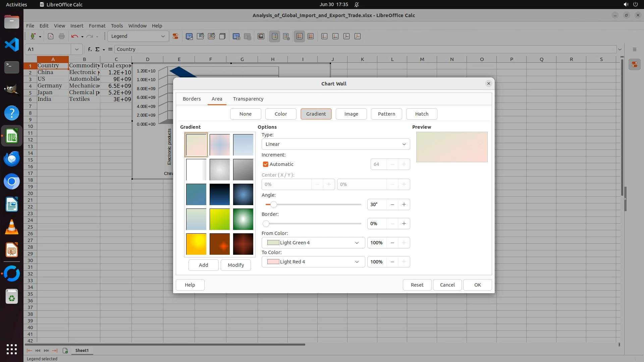Toggle the Horizontal Grids icon
644x362 pixels.
click(x=300, y=36)
